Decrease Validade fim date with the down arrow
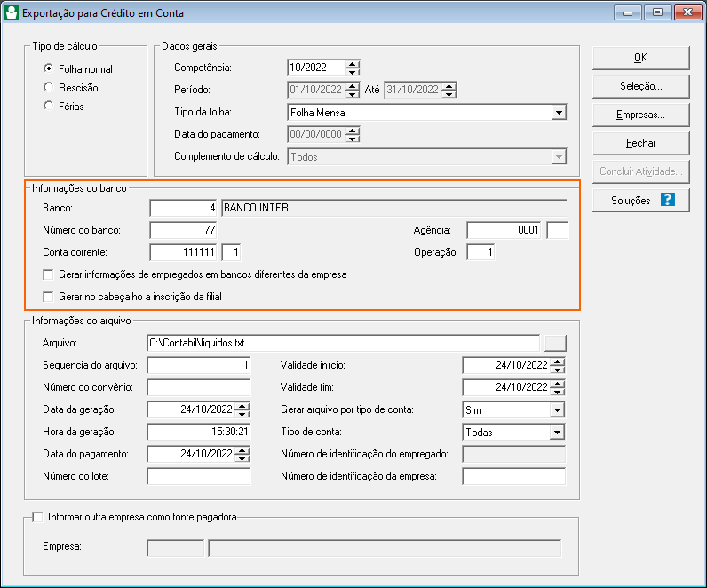This screenshot has height=588, width=707. (557, 392)
